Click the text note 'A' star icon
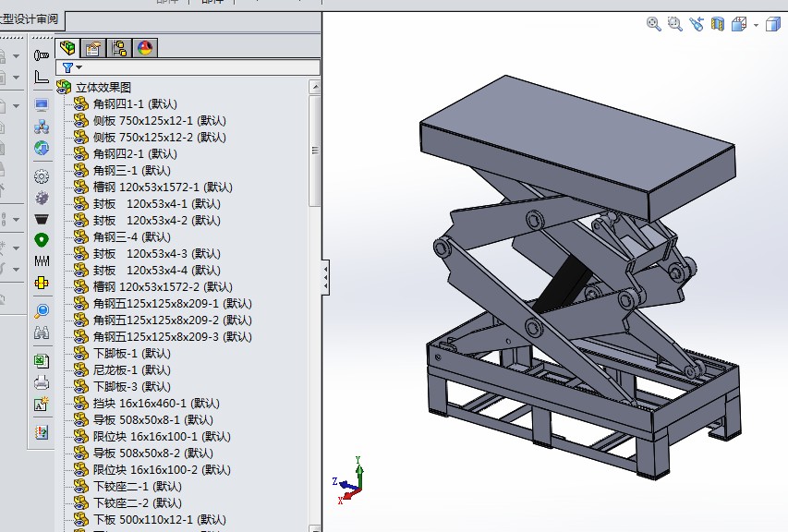The image size is (788, 532). [42, 404]
